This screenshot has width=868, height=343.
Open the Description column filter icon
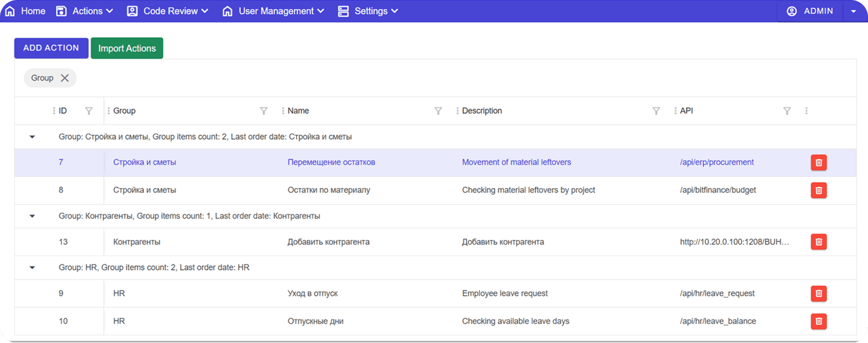(x=656, y=111)
